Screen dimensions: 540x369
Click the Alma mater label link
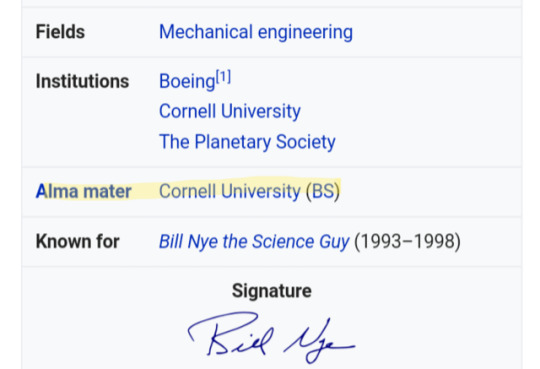pos(84,191)
